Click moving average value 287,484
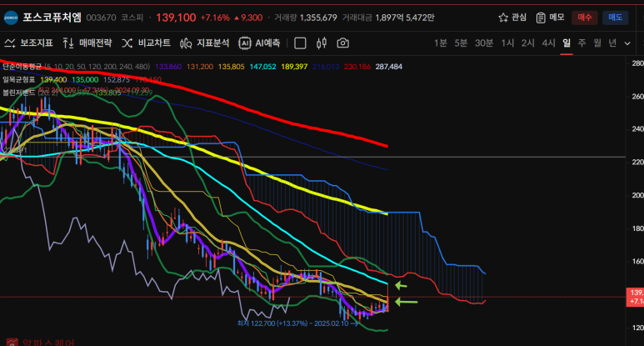The width and height of the screenshot is (644, 346). (x=389, y=67)
